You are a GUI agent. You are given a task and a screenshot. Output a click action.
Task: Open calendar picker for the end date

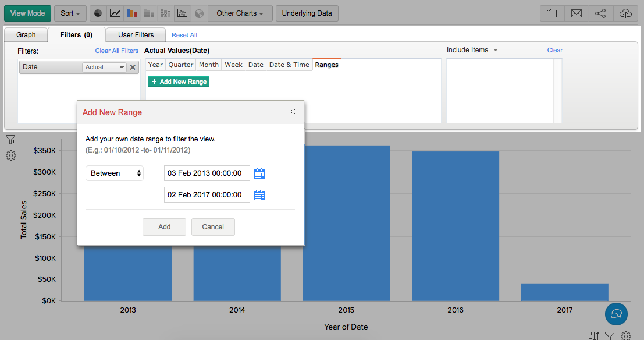tap(259, 195)
